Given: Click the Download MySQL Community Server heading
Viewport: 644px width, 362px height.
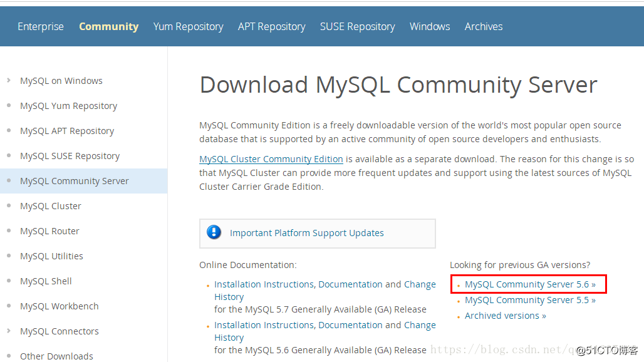Looking at the screenshot, I should 398,85.
